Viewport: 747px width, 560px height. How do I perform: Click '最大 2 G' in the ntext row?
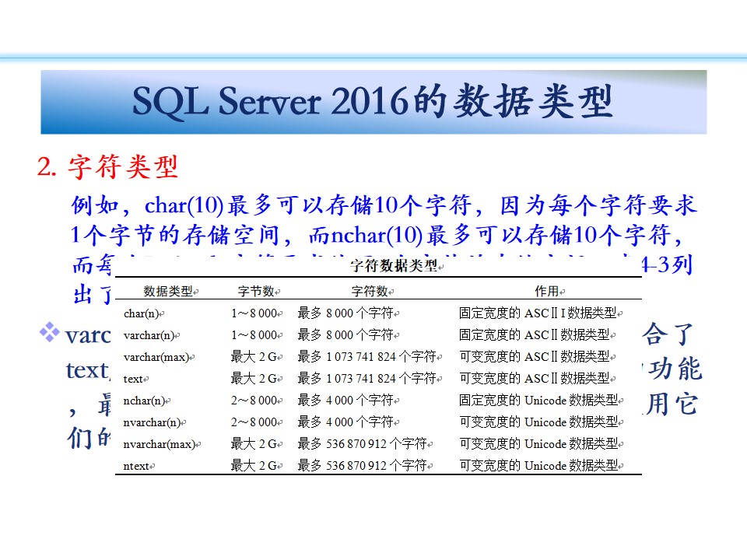[254, 466]
